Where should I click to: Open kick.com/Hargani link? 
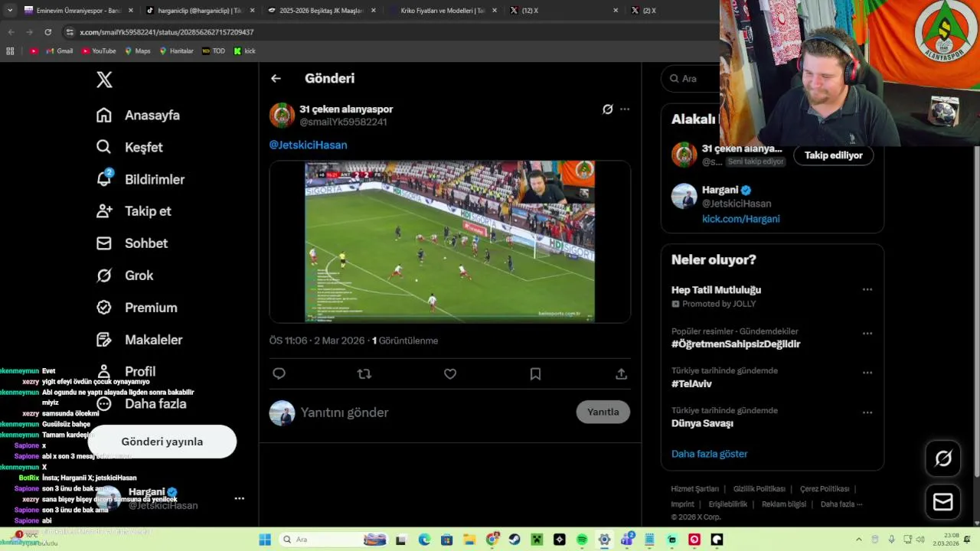(x=741, y=219)
